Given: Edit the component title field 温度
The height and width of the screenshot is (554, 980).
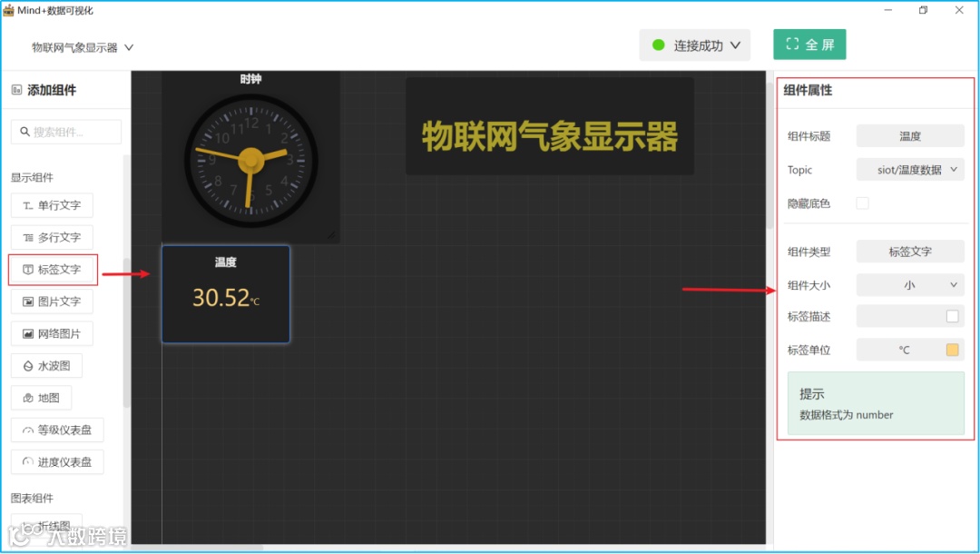Looking at the screenshot, I should [x=910, y=135].
